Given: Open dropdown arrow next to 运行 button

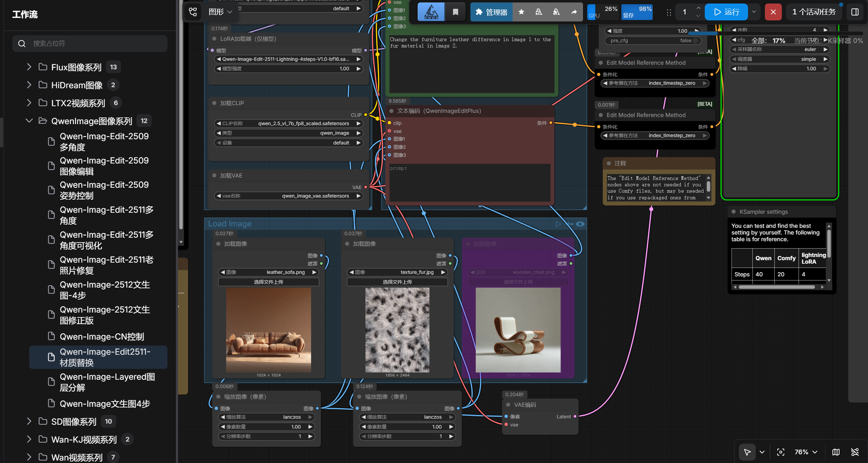Looking at the screenshot, I should tap(754, 12).
